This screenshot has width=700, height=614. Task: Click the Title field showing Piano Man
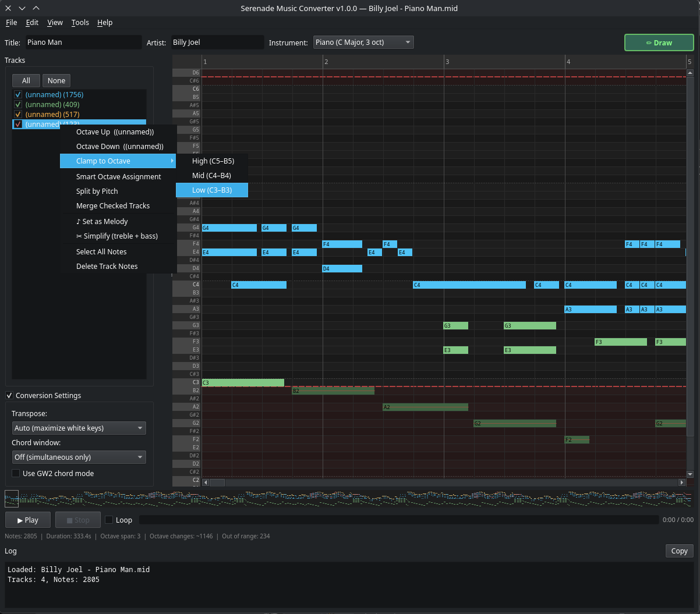83,42
